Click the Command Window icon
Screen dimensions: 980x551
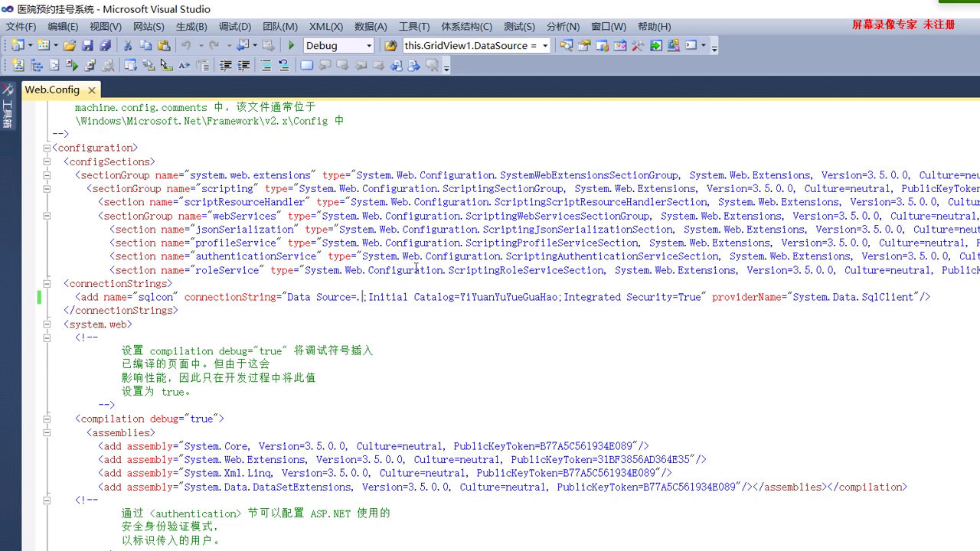coord(691,46)
